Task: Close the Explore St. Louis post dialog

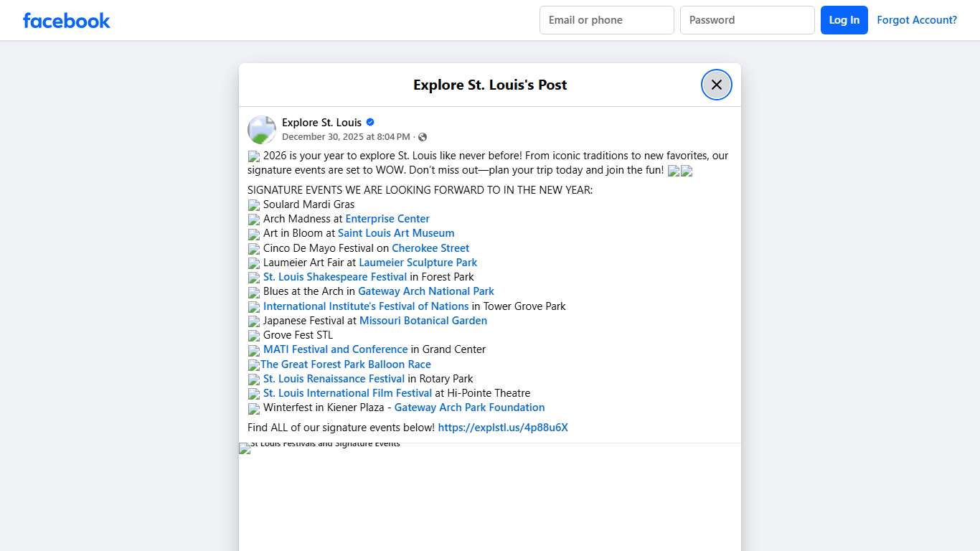Action: 716,85
